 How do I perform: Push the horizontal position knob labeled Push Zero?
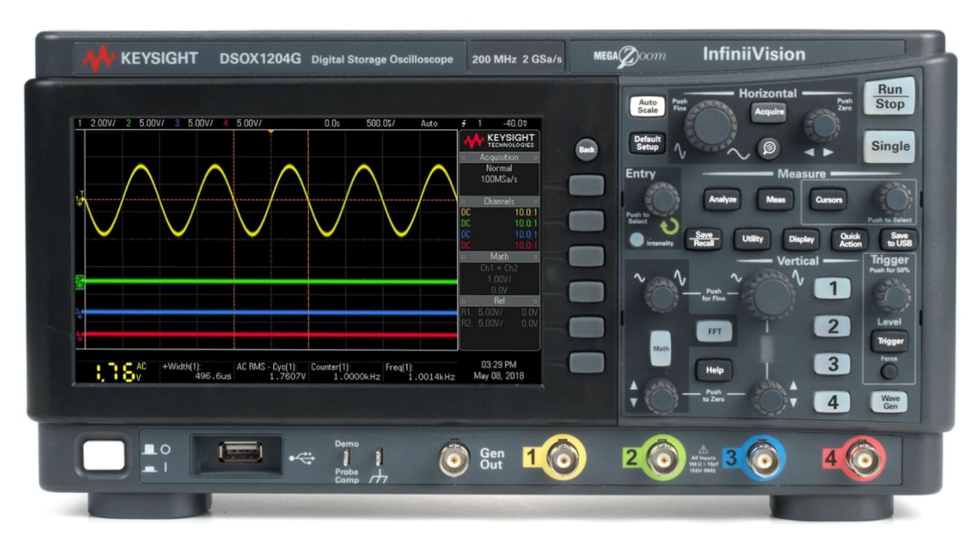(x=821, y=126)
